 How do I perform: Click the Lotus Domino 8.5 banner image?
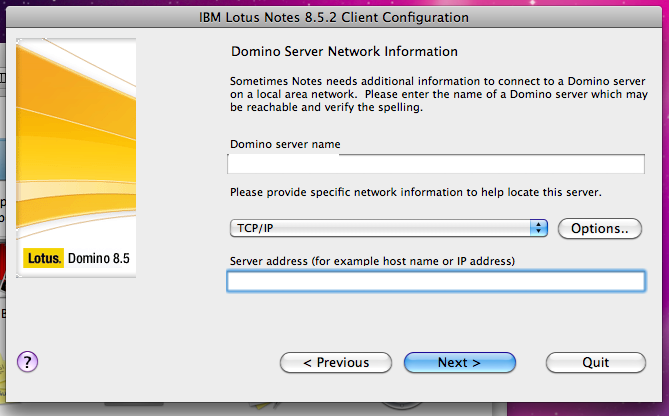(x=76, y=158)
